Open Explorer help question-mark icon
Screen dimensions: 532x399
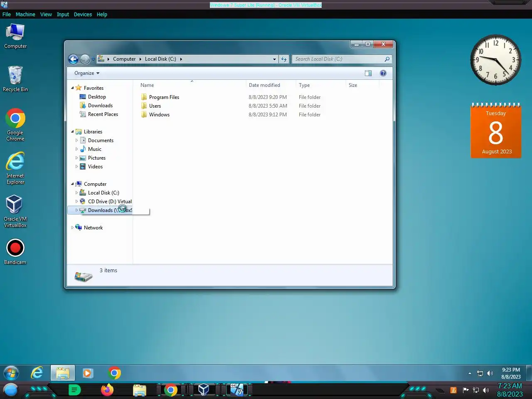click(383, 73)
